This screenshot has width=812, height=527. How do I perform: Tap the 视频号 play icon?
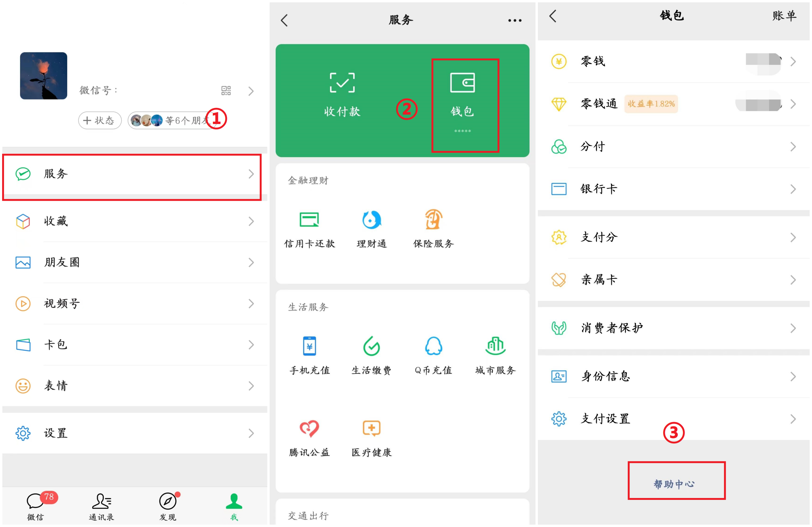pos(23,304)
